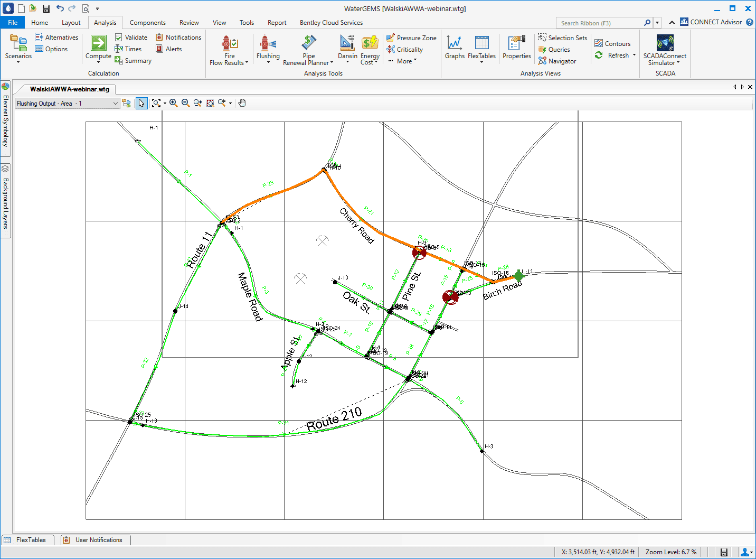Click the Zoom In magnifier

point(173,103)
